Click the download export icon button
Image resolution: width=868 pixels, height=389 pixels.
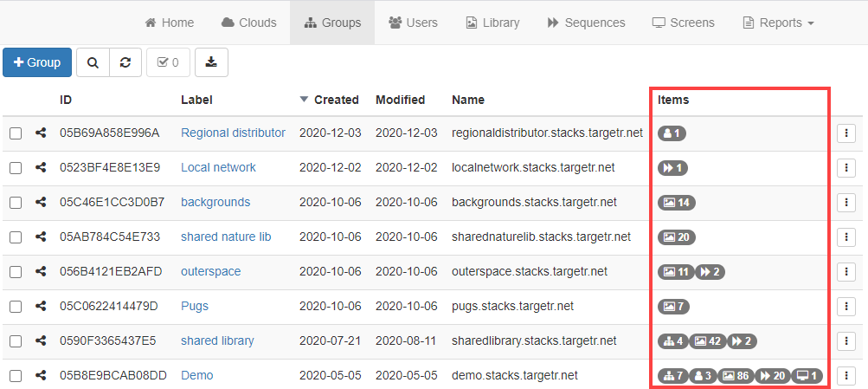pos(211,62)
